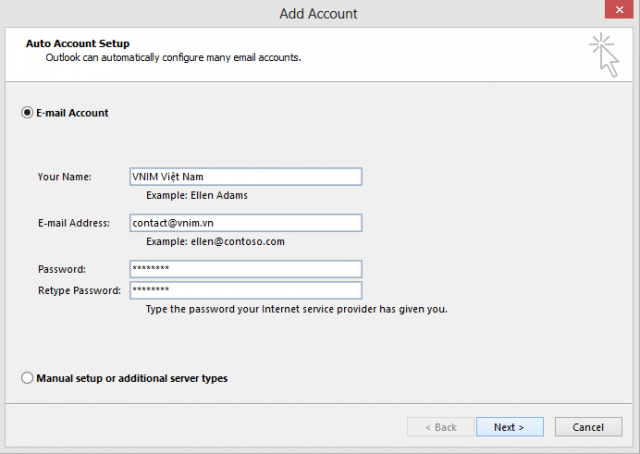Select the E-mail Account radio button
This screenshot has height=454, width=640.
[27, 113]
